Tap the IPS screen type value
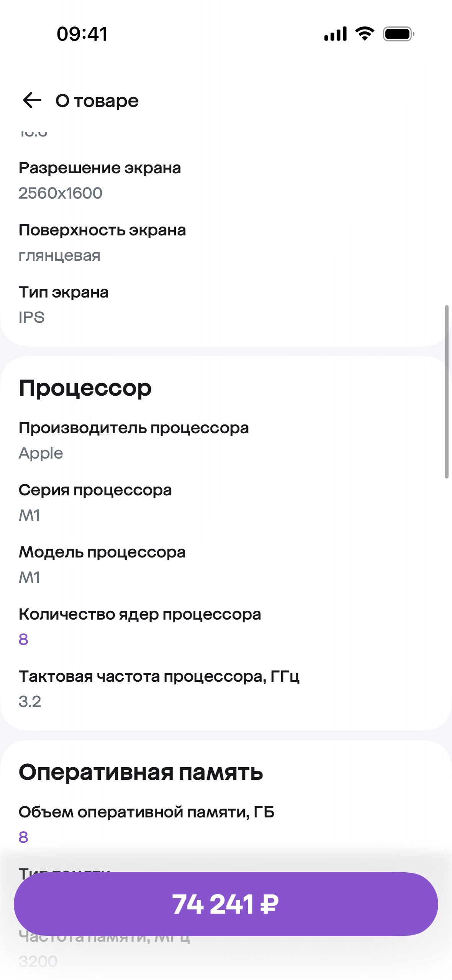The height and width of the screenshot is (980, 452). coord(32,317)
